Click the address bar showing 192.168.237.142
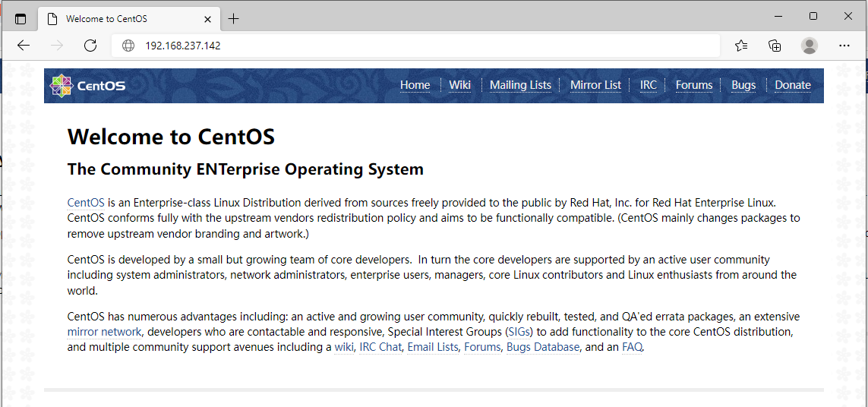 point(415,46)
